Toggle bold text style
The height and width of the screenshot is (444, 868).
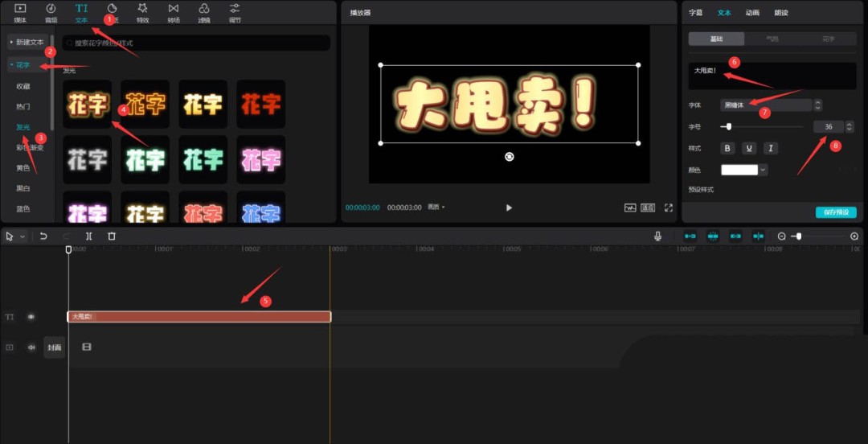click(727, 149)
